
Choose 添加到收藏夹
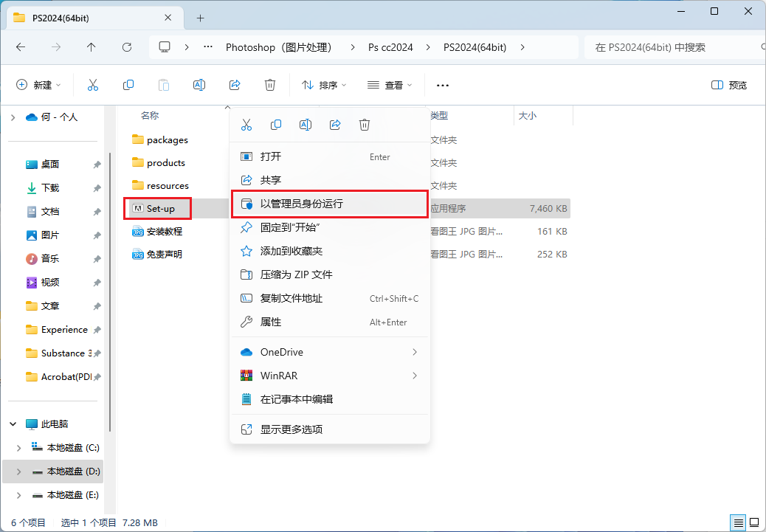click(x=330, y=251)
